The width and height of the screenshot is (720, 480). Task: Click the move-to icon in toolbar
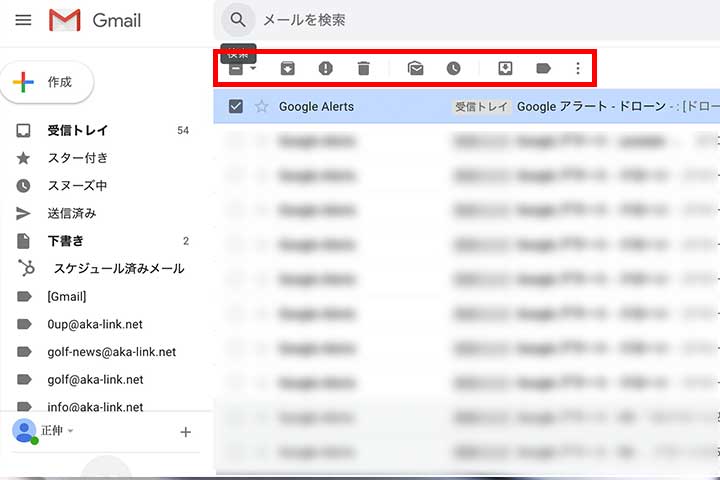coord(505,68)
